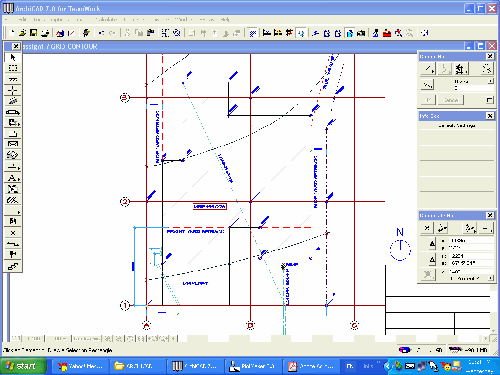This screenshot has height=375, width=500.
Task: Select the stair tool at the toolbox bottom
Action: (13, 266)
